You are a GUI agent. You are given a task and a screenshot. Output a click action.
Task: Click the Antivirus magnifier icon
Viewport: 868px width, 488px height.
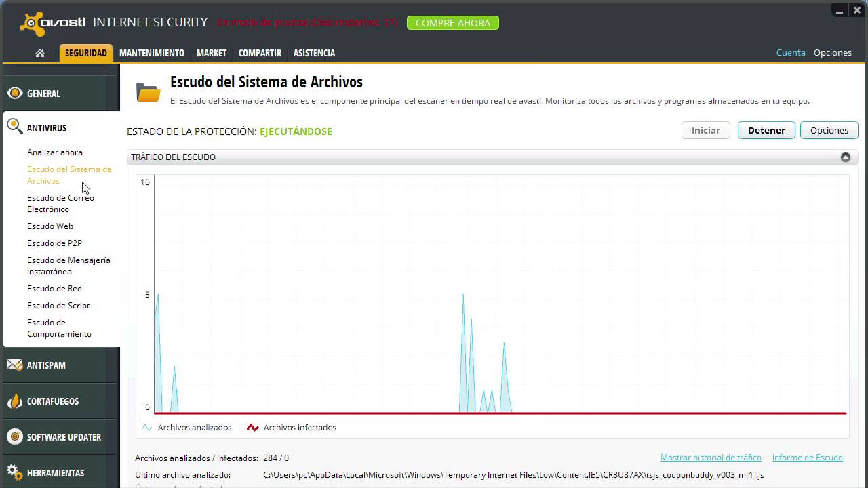click(14, 127)
